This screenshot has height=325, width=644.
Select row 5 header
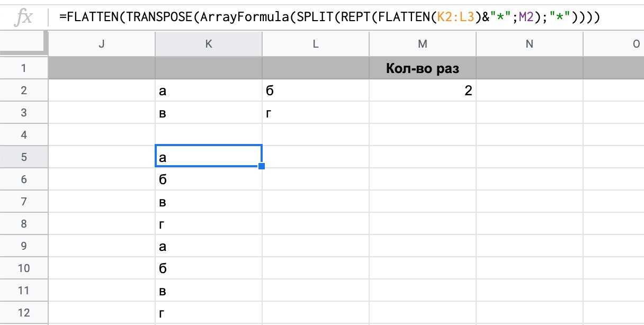coord(24,157)
